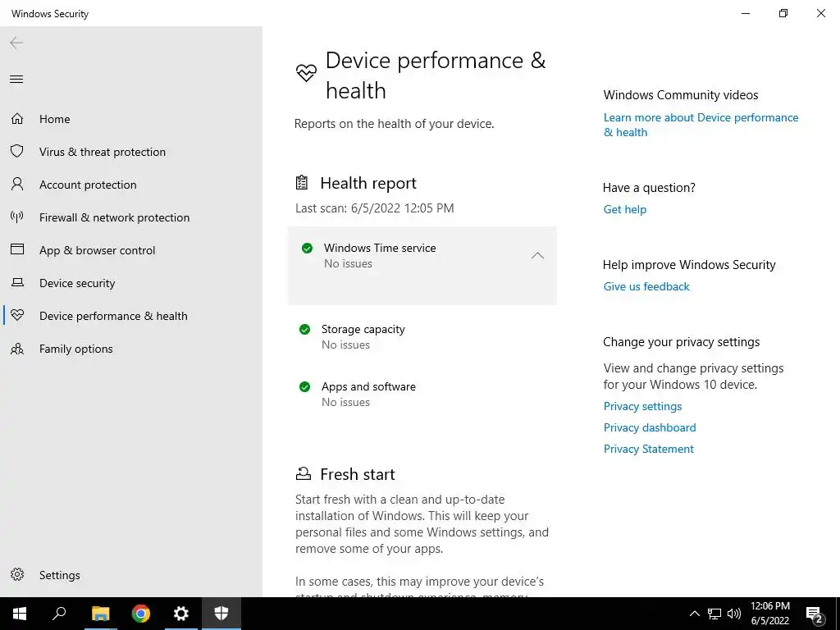Open File Explorer from taskbar
Viewport: 840px width, 630px height.
100,614
